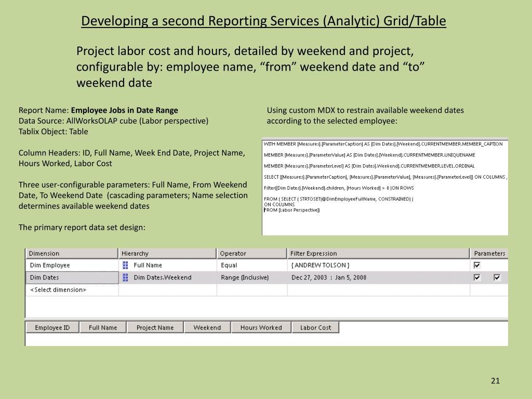Click the WITH MEMBER ParameterCaption MDX line
Image resolution: width=532 pixels, height=399 pixels.
(383, 144)
